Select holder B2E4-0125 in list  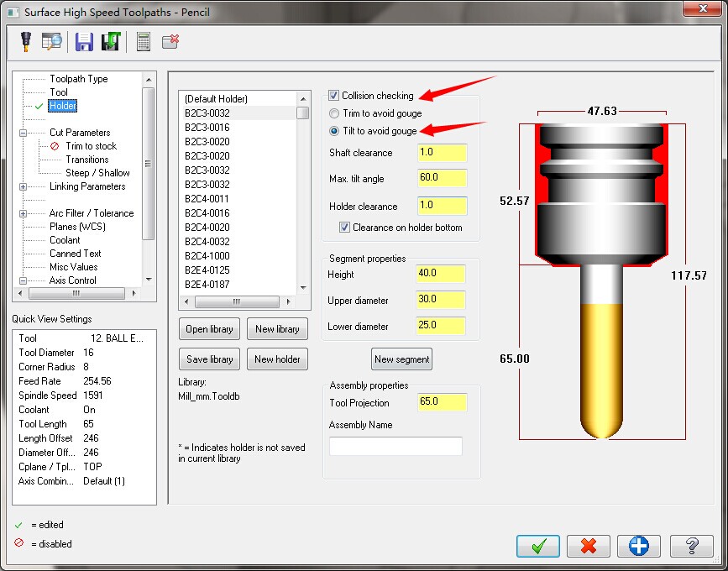[207, 270]
